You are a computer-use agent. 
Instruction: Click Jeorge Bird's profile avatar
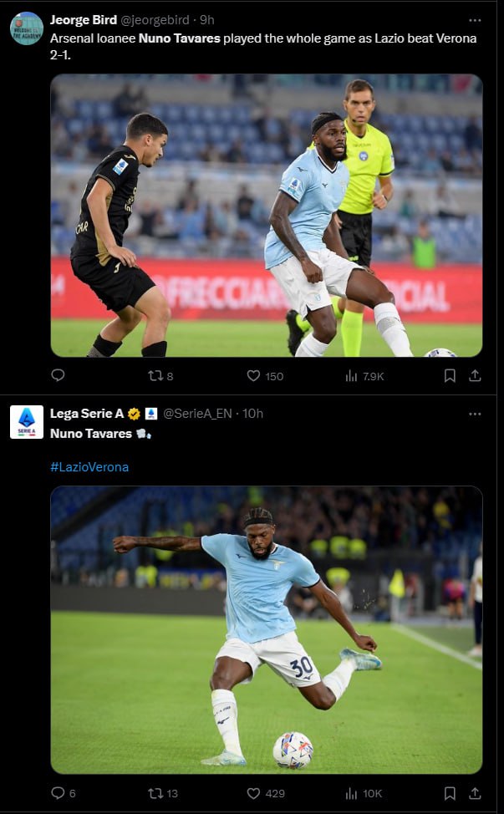coord(27,28)
